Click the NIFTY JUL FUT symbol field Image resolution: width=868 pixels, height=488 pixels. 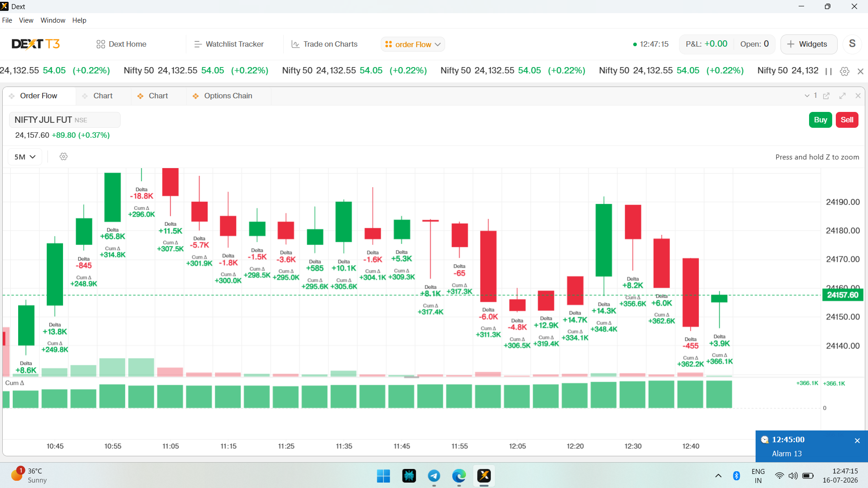(64, 120)
